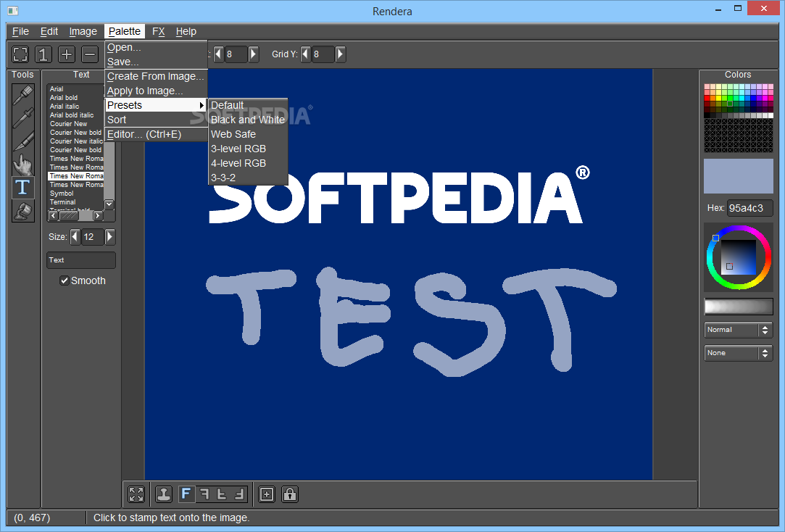
Task: Click the Zoom In plus icon
Action: [x=67, y=54]
